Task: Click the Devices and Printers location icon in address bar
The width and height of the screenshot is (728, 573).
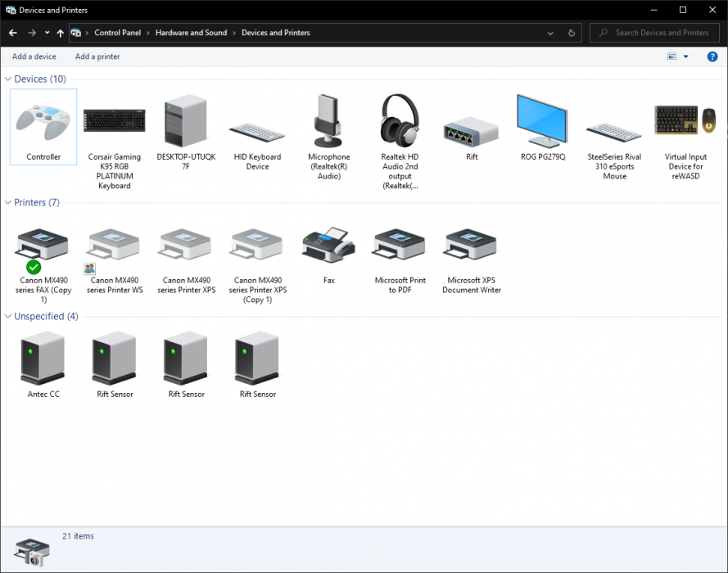Action: [x=75, y=33]
